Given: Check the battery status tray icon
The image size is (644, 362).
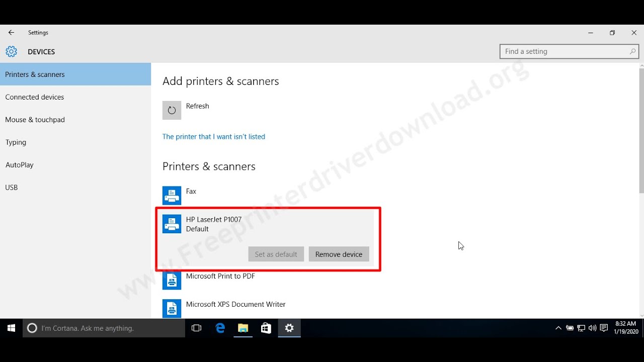Looking at the screenshot, I should point(570,328).
